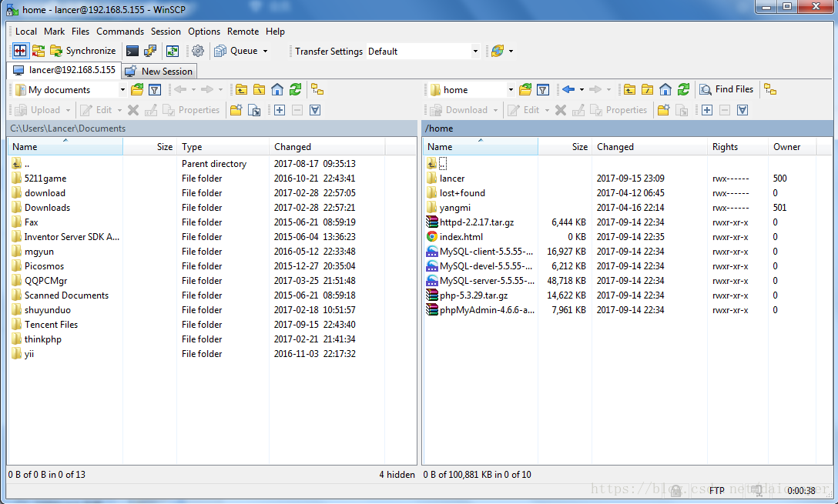Screen dimensions: 838x504
Task: Switch to the New Session tab
Action: pyautogui.click(x=159, y=71)
